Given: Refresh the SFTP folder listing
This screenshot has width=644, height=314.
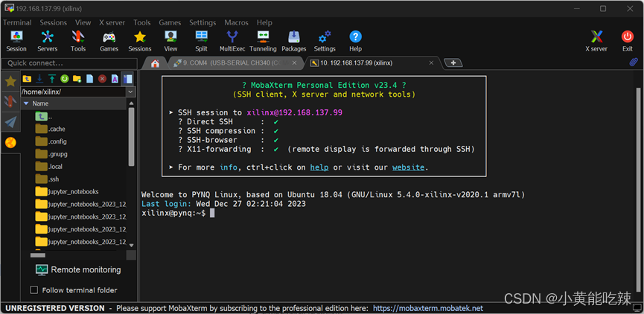Looking at the screenshot, I should click(65, 79).
